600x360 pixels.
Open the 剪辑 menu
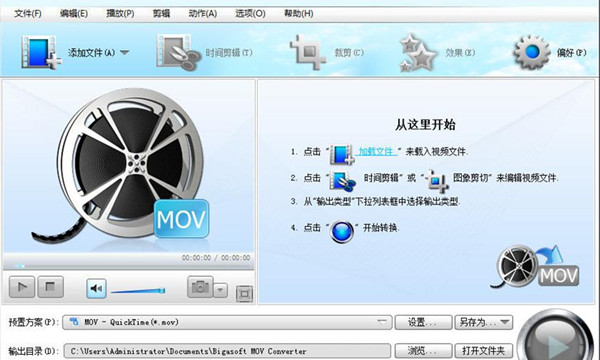tap(161, 13)
